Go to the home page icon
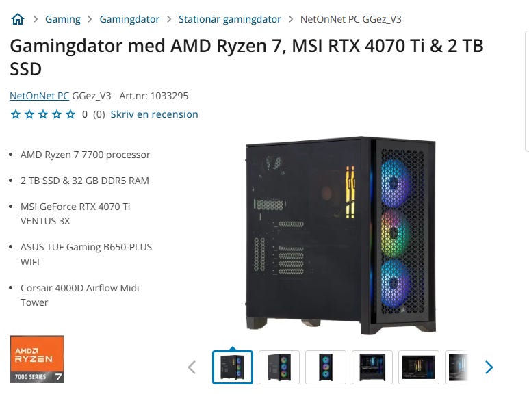Screen dimensions: 529x420 tap(18, 19)
